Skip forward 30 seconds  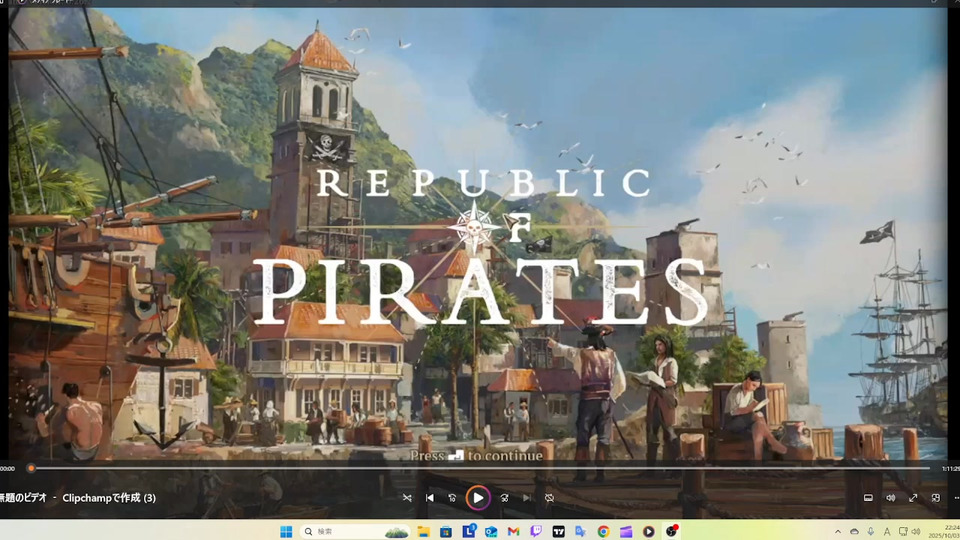(x=504, y=498)
